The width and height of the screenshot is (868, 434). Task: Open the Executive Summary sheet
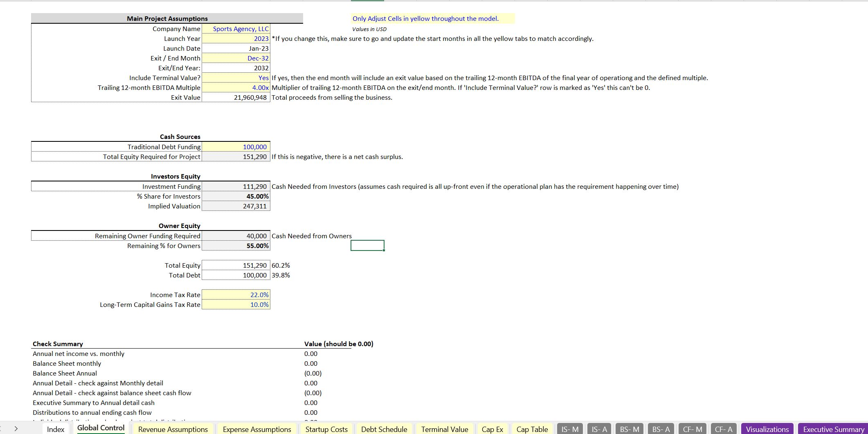832,429
